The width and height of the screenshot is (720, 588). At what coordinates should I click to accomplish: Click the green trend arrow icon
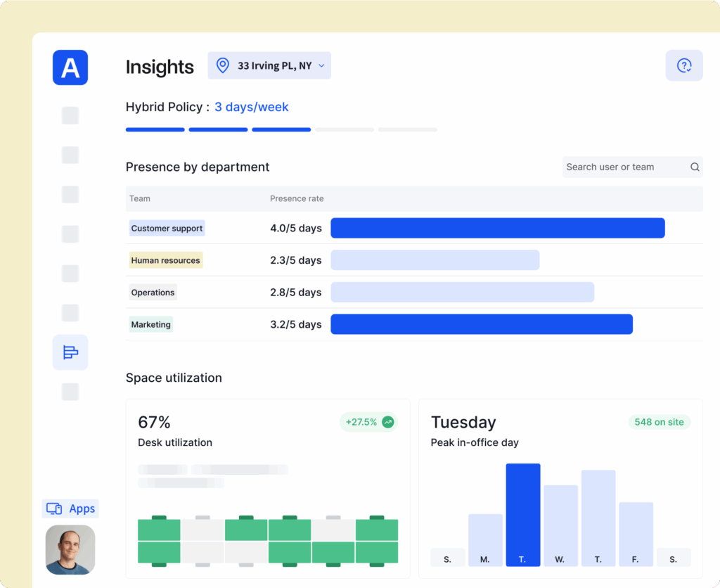click(x=387, y=422)
